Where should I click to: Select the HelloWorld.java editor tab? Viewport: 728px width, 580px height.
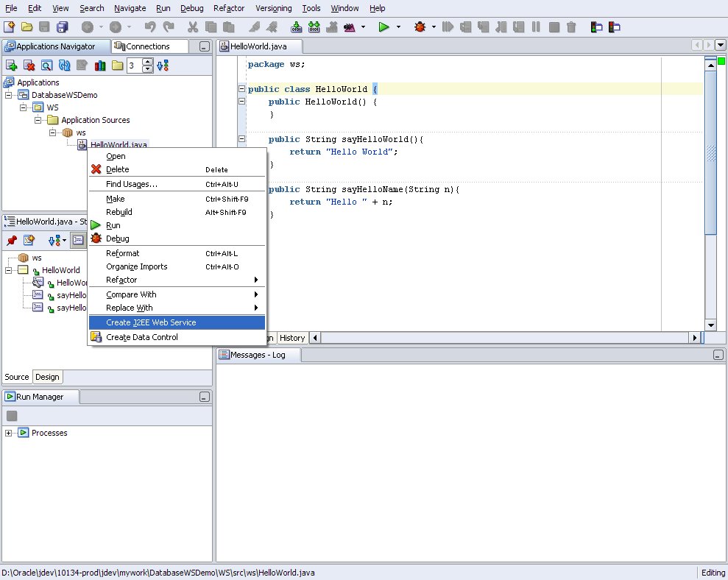pyautogui.click(x=260, y=46)
